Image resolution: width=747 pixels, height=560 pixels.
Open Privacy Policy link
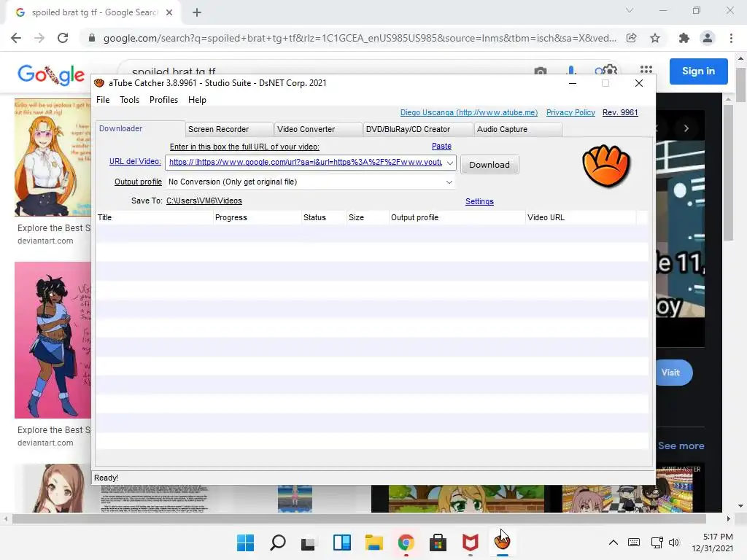point(570,112)
